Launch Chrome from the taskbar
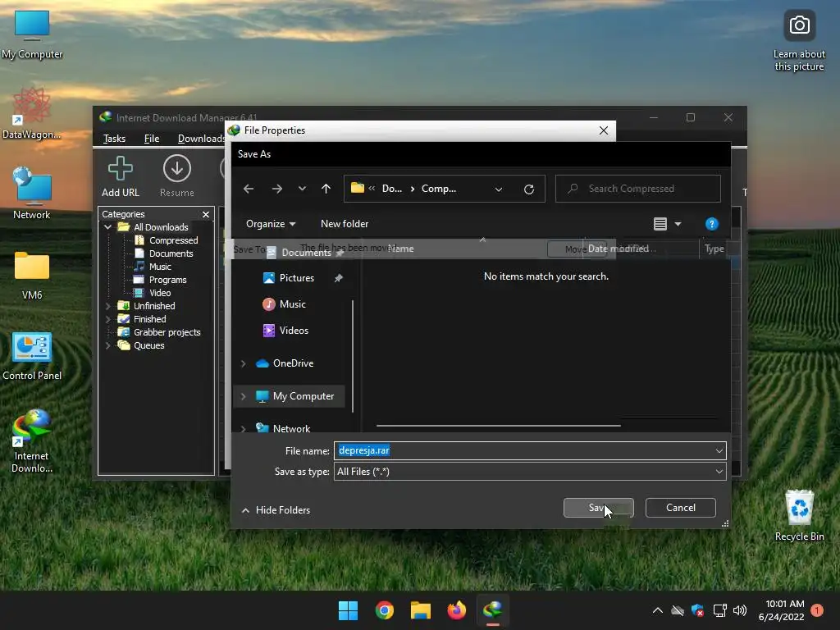840x630 pixels. click(384, 610)
